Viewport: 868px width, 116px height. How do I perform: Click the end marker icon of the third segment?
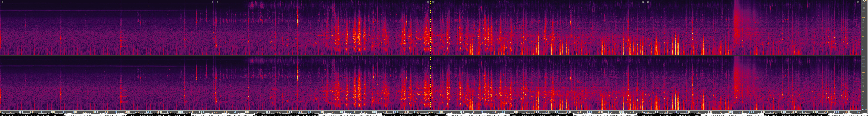coord(643,2)
